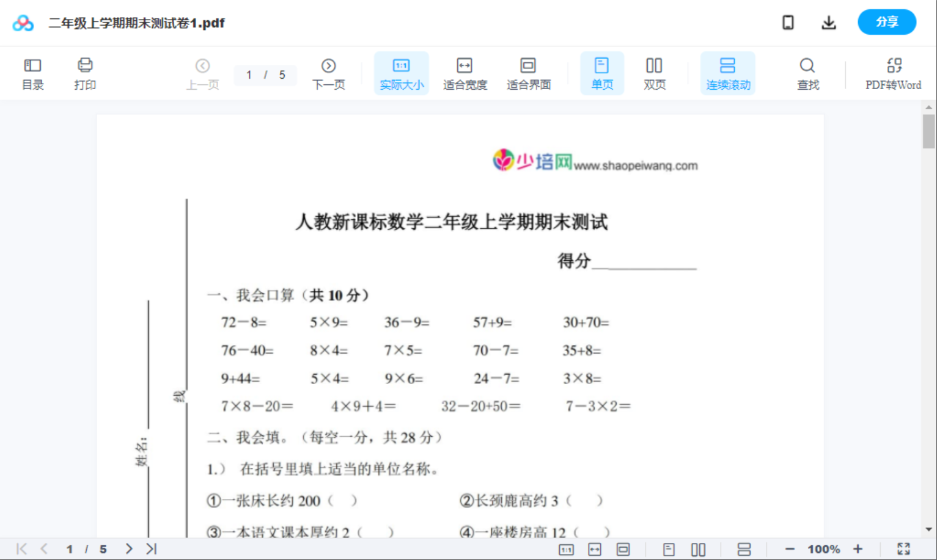Jump to last page with skip-to-end arrow
The image size is (937, 560).
point(150,548)
